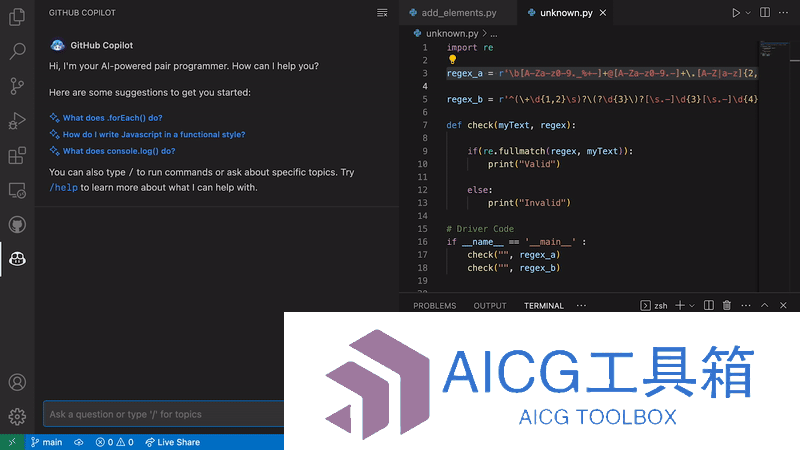
Task: Maximize the panel with the up chevron
Action: [x=764, y=305]
